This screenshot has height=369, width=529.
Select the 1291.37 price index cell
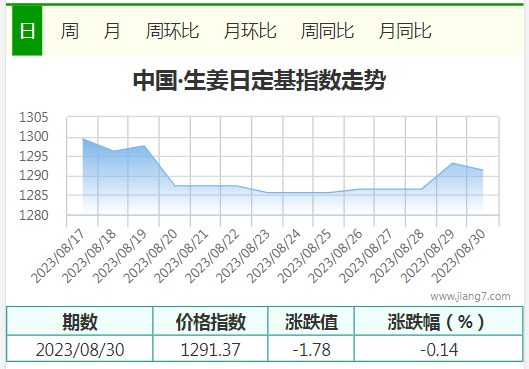pyautogui.click(x=210, y=349)
